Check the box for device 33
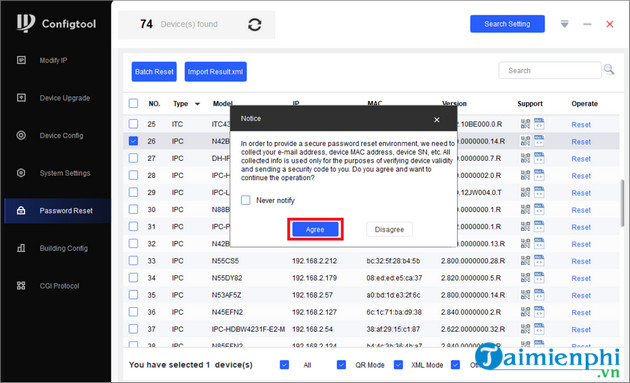 [133, 260]
